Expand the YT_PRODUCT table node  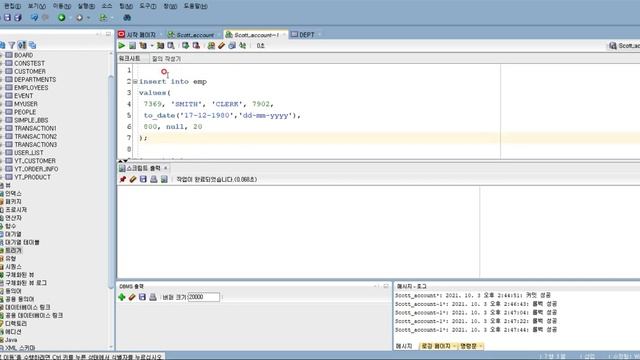tap(1, 177)
